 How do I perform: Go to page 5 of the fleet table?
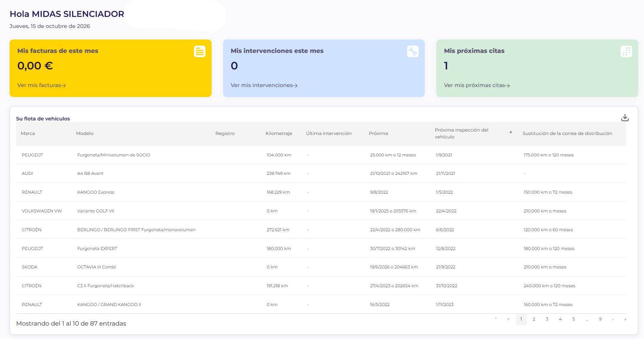pos(573,319)
